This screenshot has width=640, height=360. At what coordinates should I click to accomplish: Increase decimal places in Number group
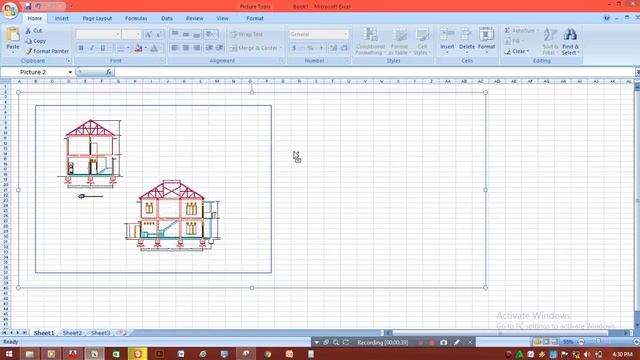333,48
